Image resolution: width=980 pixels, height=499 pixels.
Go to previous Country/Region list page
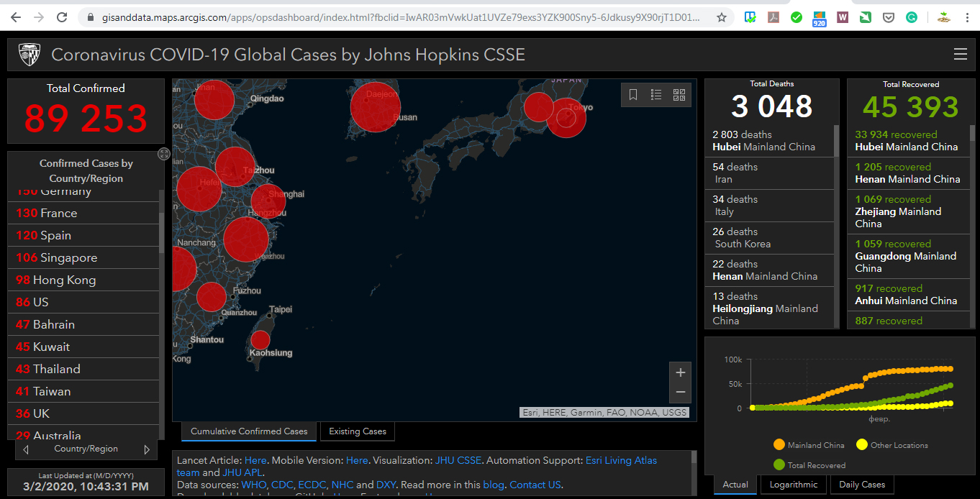(x=27, y=449)
